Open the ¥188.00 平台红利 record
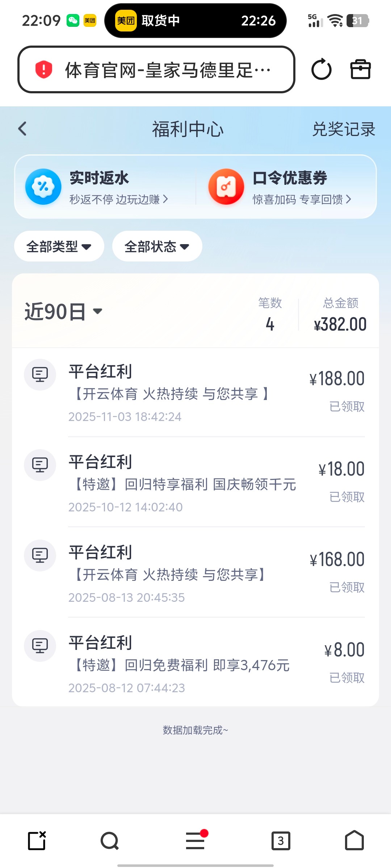391x868 pixels. click(x=195, y=393)
